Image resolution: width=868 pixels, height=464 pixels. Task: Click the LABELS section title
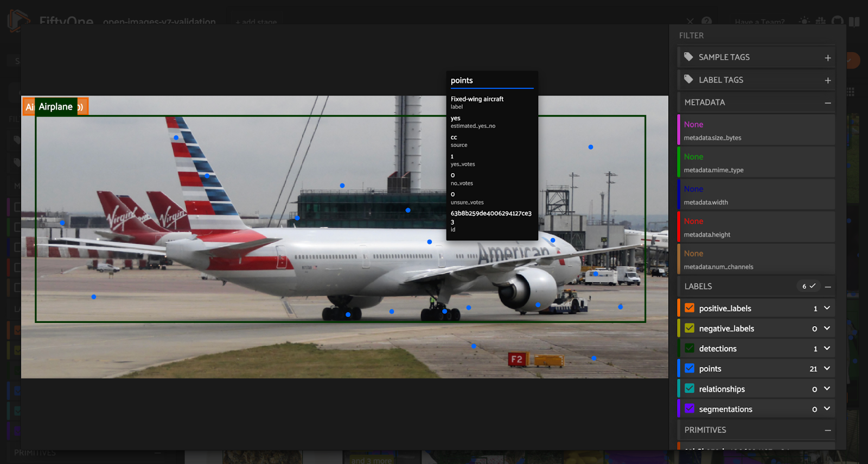click(x=698, y=286)
